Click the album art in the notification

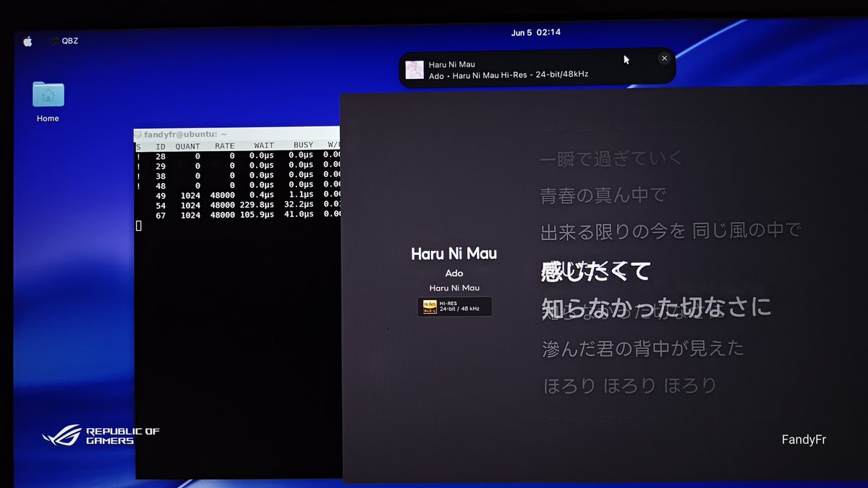click(x=414, y=69)
